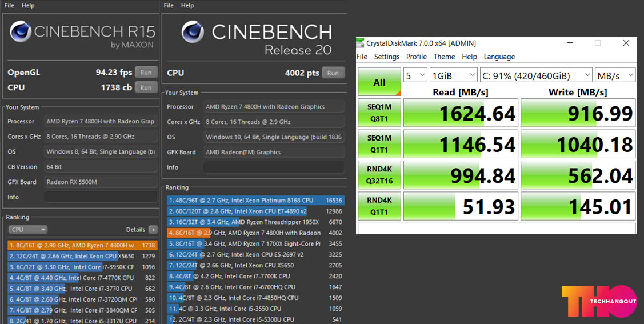
Task: Open the drive dropdown showing C: 91%
Action: [536, 75]
